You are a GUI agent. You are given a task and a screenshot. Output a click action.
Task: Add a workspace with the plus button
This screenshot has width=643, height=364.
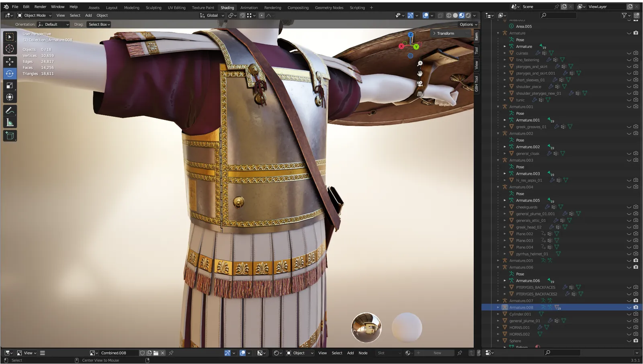[x=371, y=8]
